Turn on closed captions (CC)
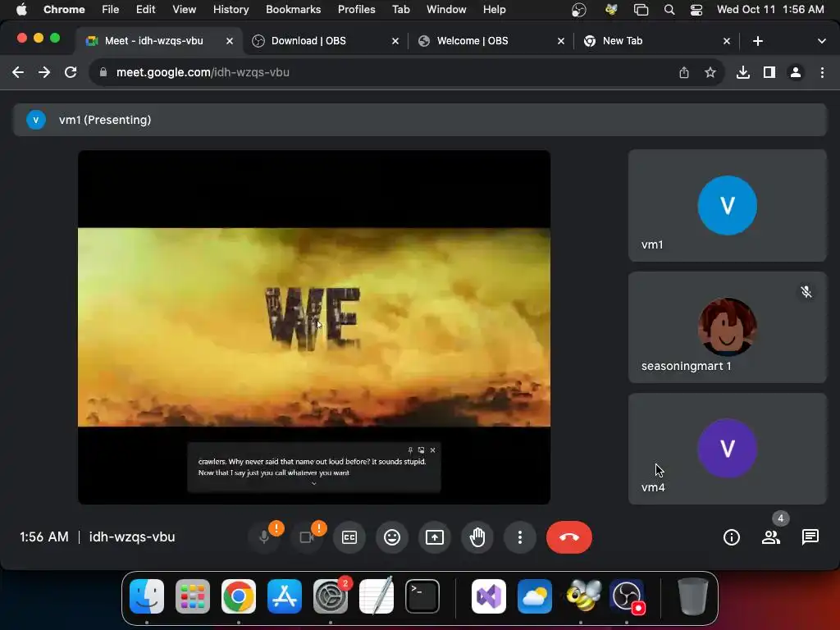This screenshot has width=840, height=630. tap(349, 536)
